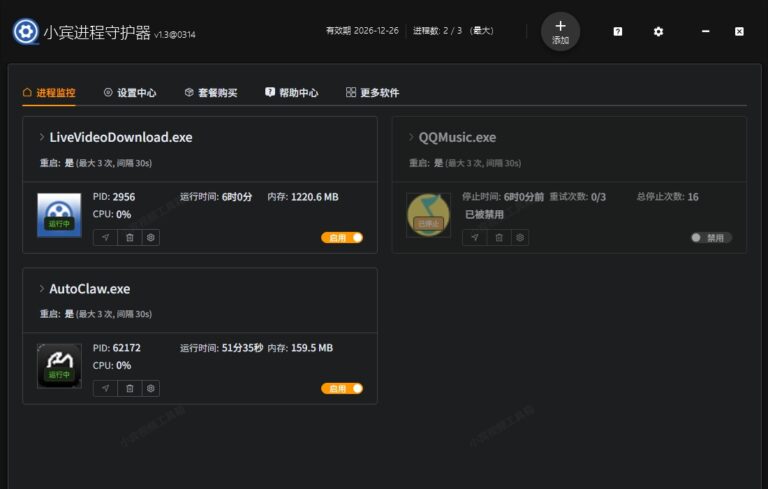768x489 pixels.
Task: Click the AutoClaw.exe application thumbnail
Action: (x=59, y=366)
